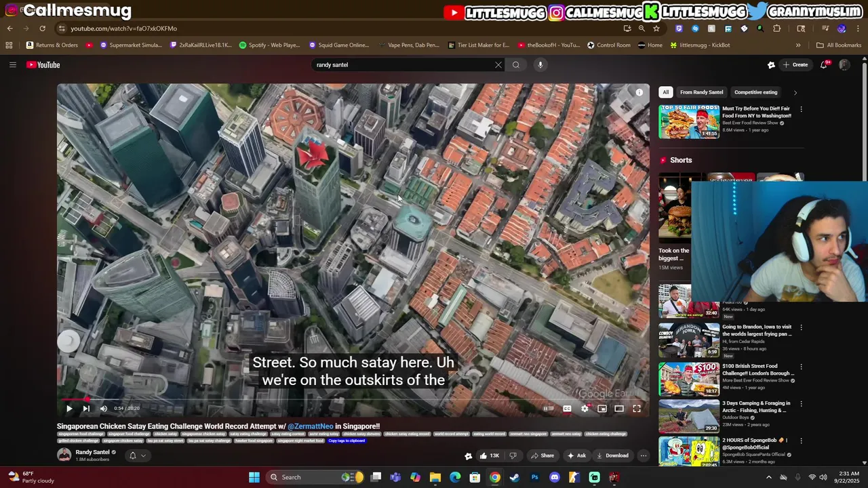Select 'From Randy Santel' chip

click(x=702, y=92)
